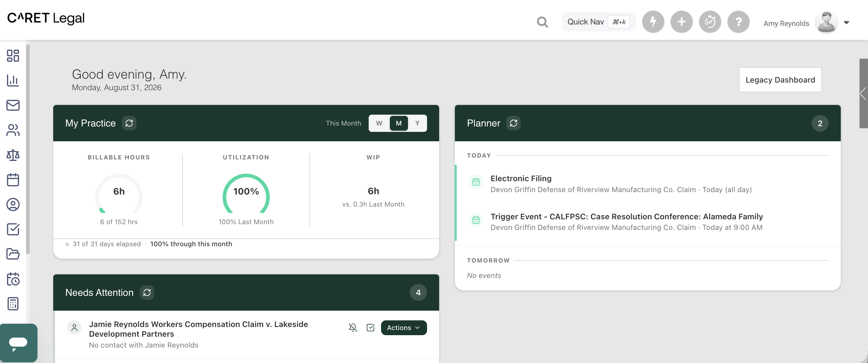Refresh the My Practice panel

click(129, 123)
